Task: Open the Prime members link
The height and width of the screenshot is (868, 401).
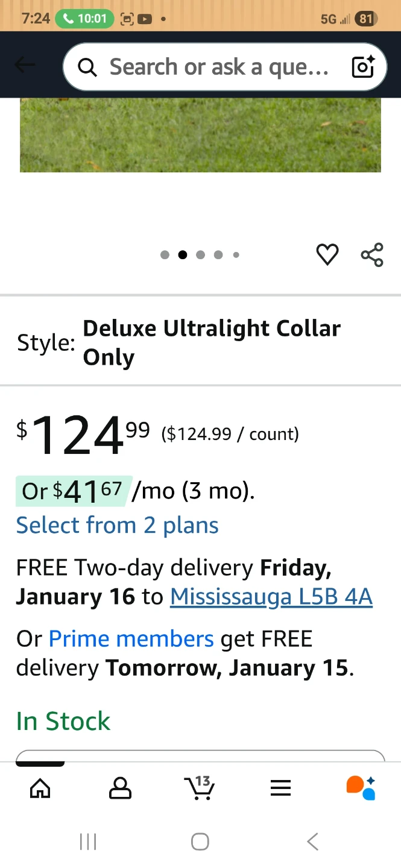Action: click(x=131, y=638)
